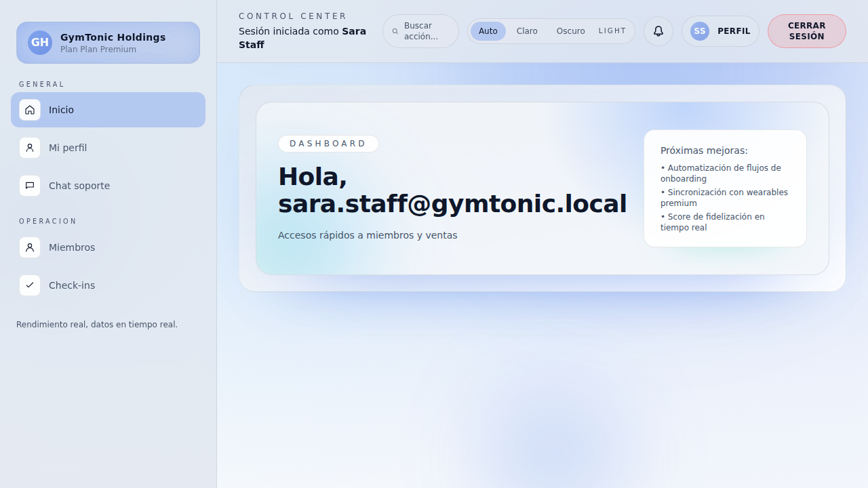Switch theme to Oscuro
Viewport: 868px width, 488px height.
570,31
